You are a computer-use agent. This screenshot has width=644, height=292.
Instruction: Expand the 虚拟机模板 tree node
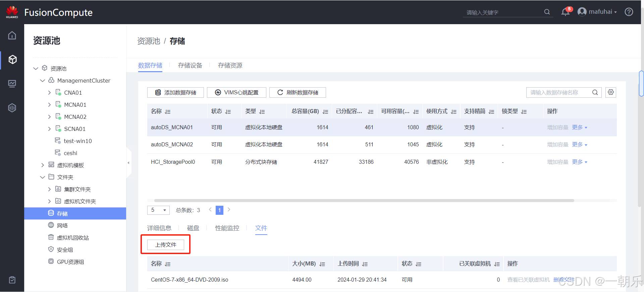coord(43,165)
